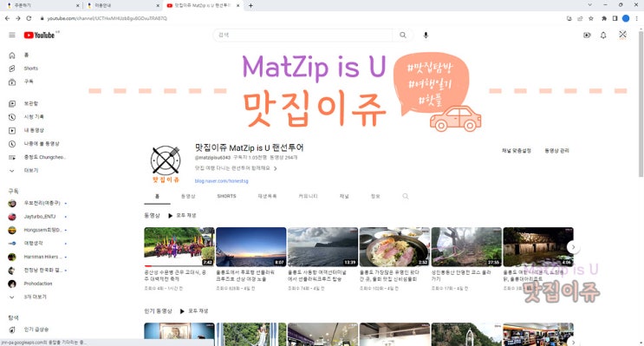Image resolution: width=644 pixels, height=346 pixels.
Task: Click the YouTube search input field
Action: tap(302, 35)
